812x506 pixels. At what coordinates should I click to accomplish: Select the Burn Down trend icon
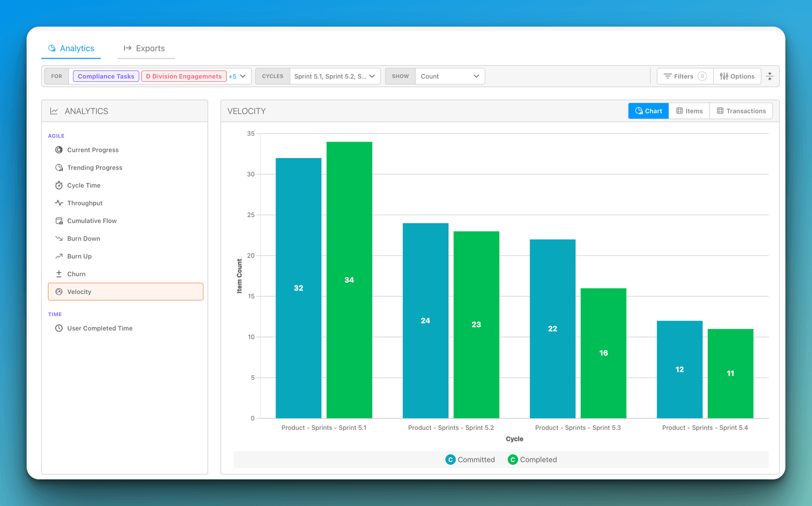click(59, 239)
